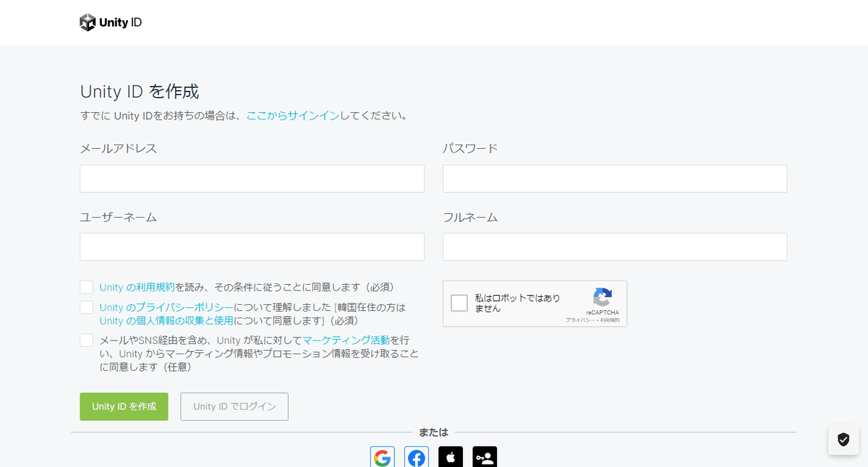
Task: Focus the フルネーム input field
Action: pos(615,247)
